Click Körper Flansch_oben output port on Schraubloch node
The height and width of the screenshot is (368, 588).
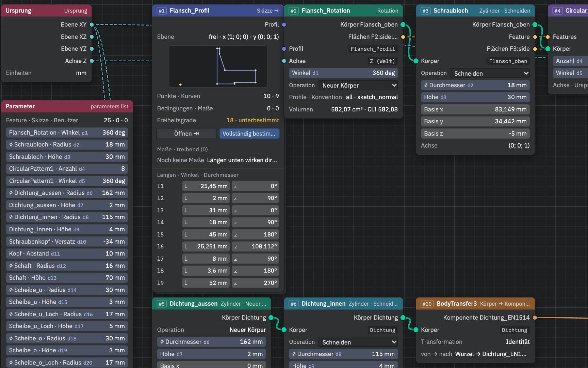[535, 25]
